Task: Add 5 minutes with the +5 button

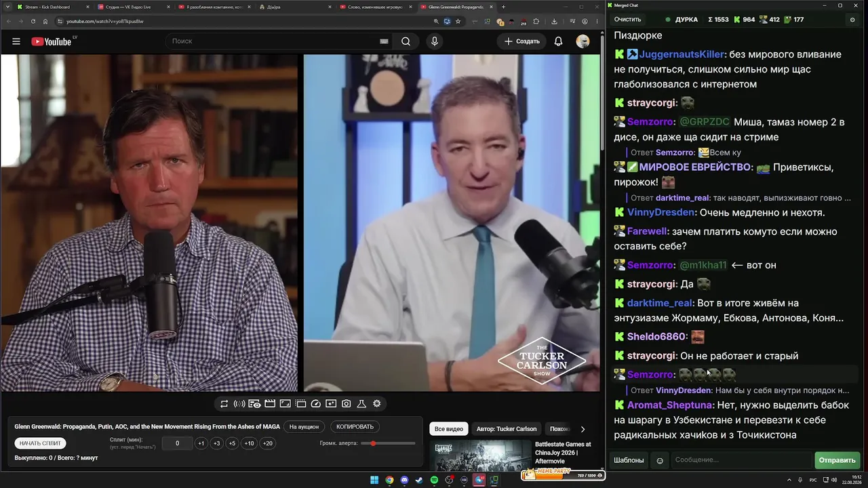Action: click(x=232, y=443)
